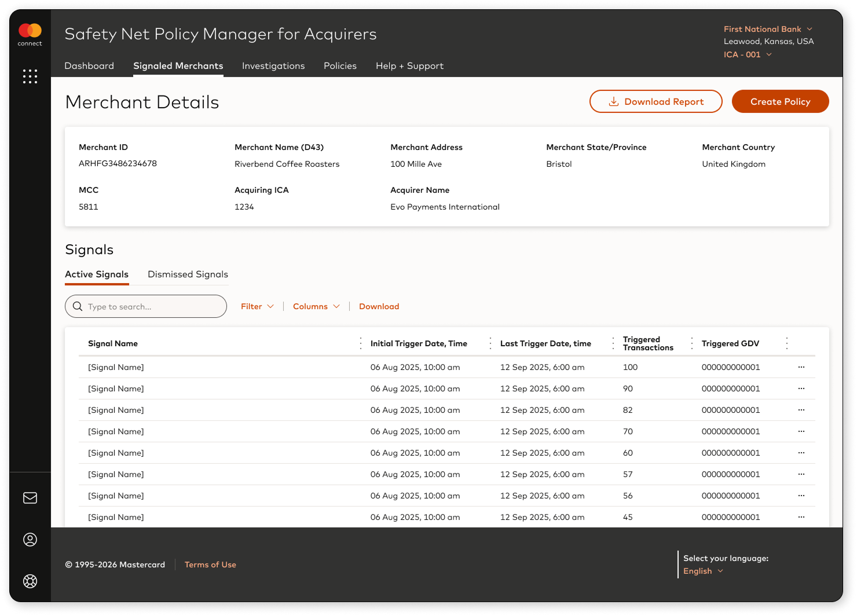Screen dimensions: 857x616
Task: Select the merchant name Riverbend Coffee Roasters
Action: pos(287,164)
